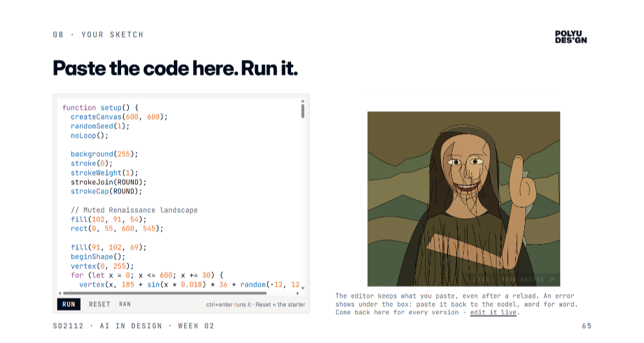The width and height of the screenshot is (644, 343).
Task: Click the scroll-down arrow of the code editor
Action: coord(303,288)
